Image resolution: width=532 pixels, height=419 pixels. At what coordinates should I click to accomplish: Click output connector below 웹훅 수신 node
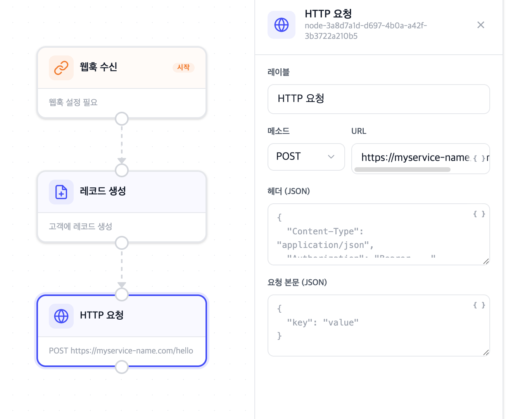(x=122, y=119)
